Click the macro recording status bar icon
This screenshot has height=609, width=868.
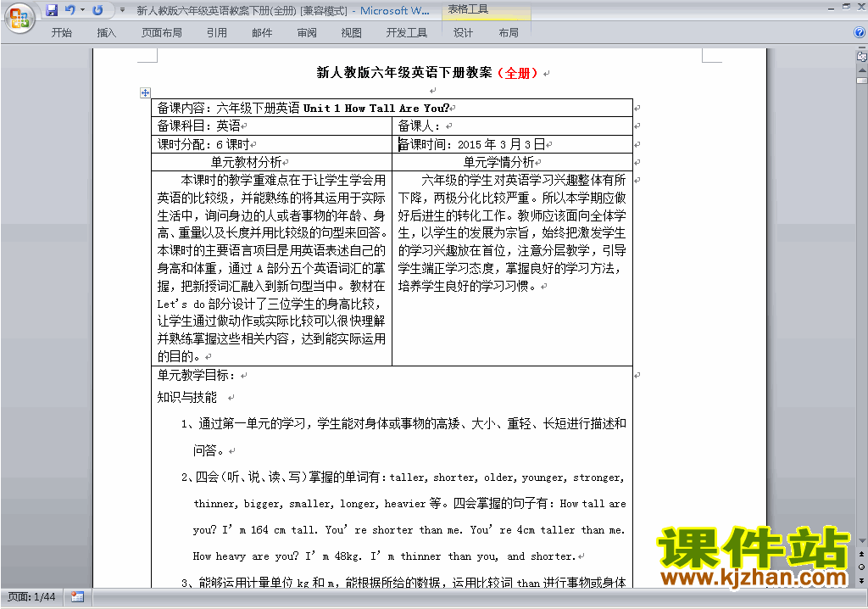77,597
